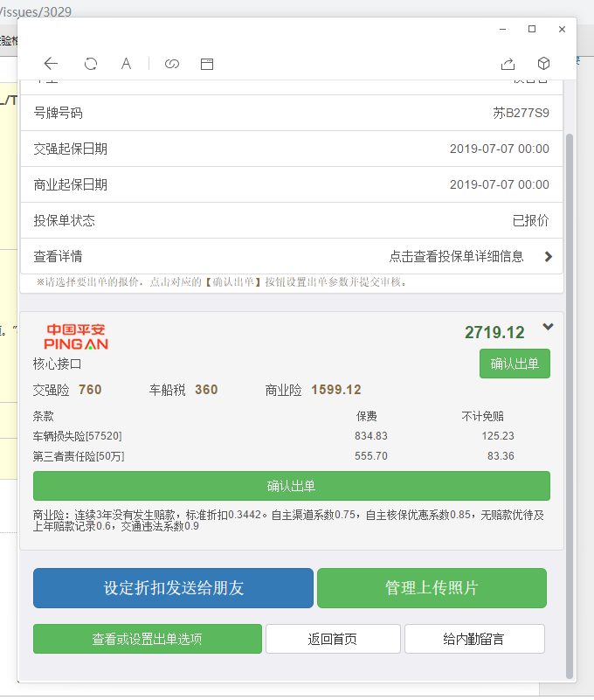The image size is (594, 700).
Task: Click small 确认出单 button beside 2719.12
Action: tap(515, 364)
